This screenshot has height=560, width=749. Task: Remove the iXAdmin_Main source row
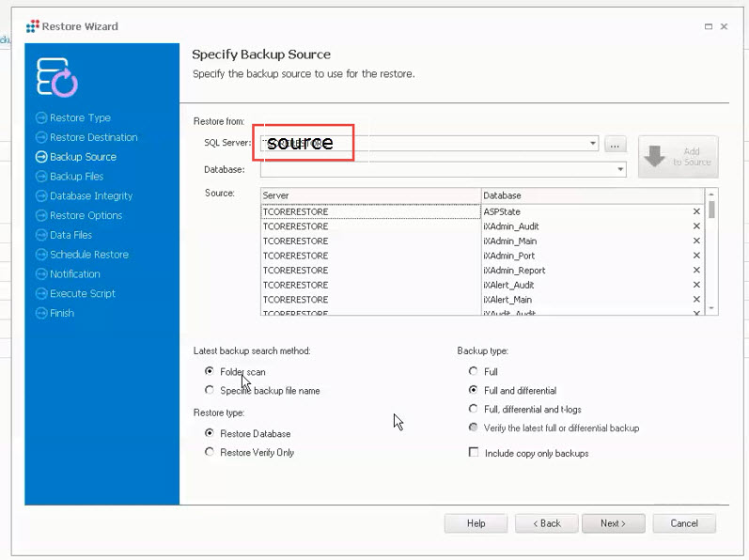pos(696,241)
